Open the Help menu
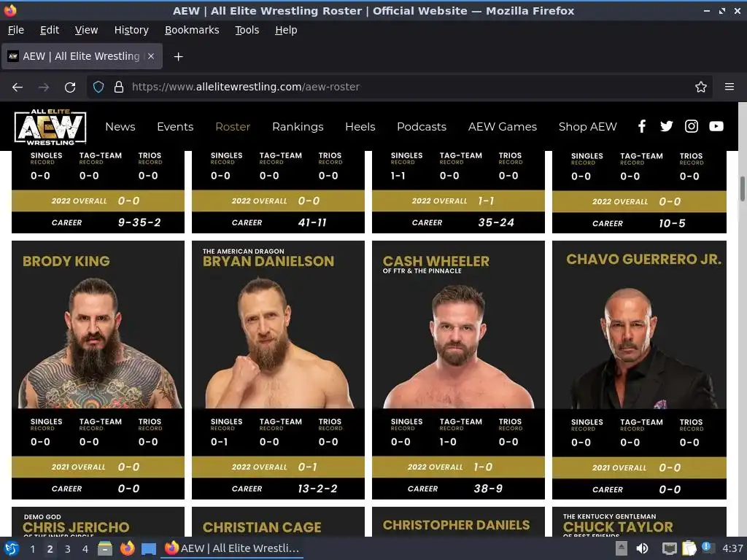Image resolution: width=747 pixels, height=560 pixels. pos(286,30)
